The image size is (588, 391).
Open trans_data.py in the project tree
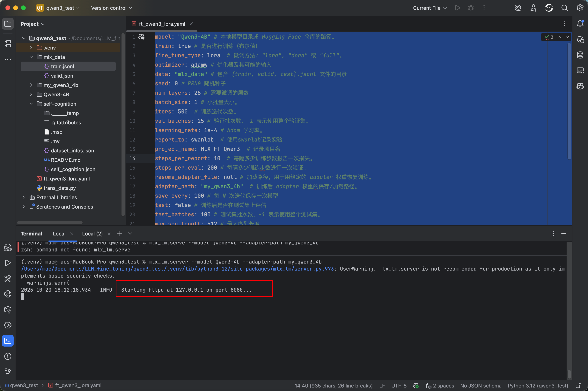point(60,188)
